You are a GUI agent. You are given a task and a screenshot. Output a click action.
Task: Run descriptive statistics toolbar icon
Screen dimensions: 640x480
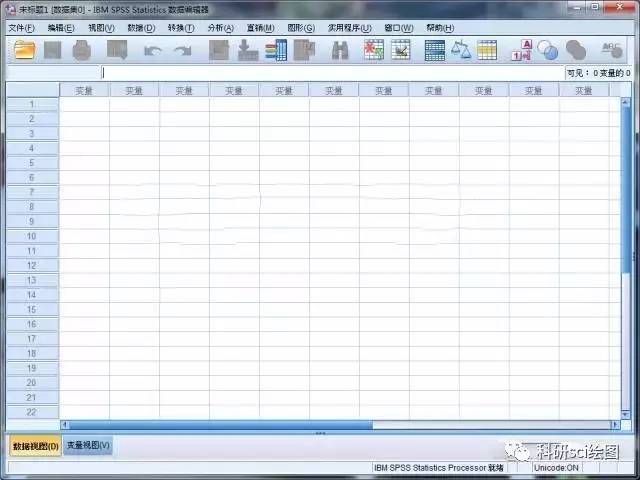pyautogui.click(x=304, y=50)
